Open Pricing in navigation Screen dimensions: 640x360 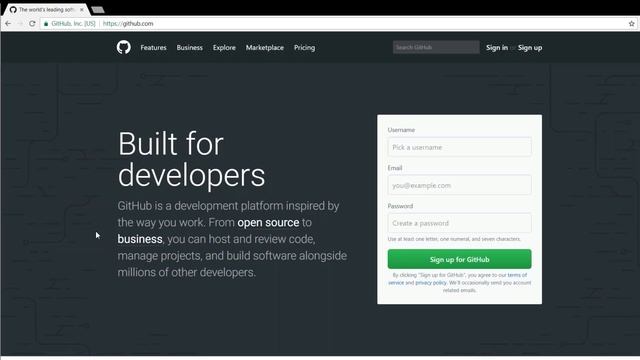pyautogui.click(x=304, y=47)
